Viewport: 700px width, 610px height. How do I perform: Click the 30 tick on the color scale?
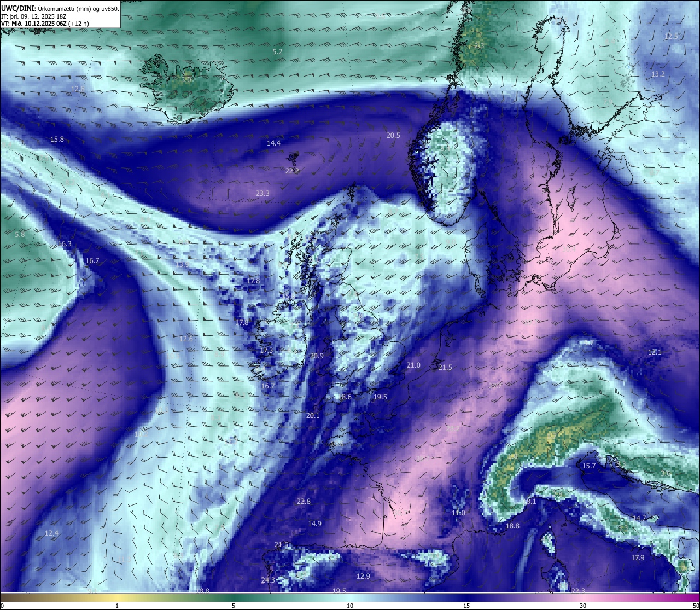(x=583, y=606)
